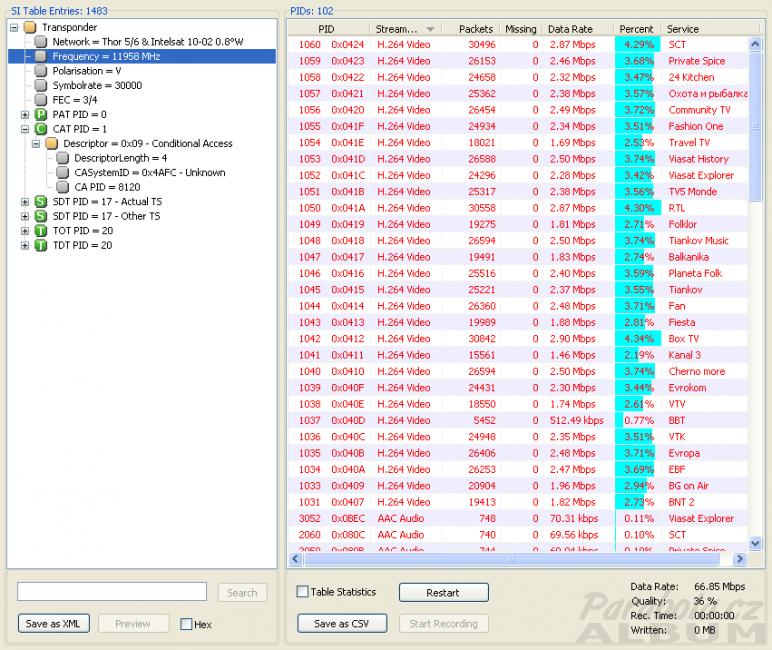
Task: Click the gray icon beside CA PID = 8120
Action: [63, 187]
